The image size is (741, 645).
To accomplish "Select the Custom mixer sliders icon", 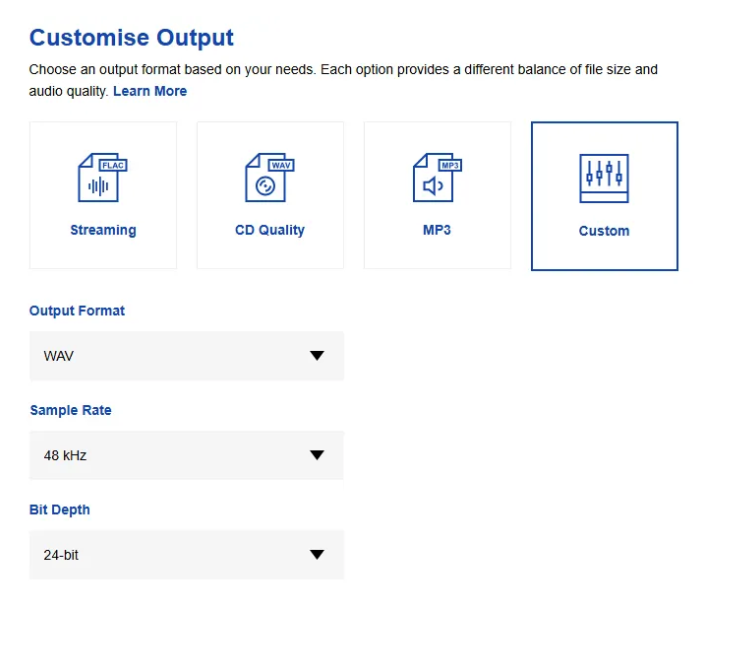I will pos(604,180).
